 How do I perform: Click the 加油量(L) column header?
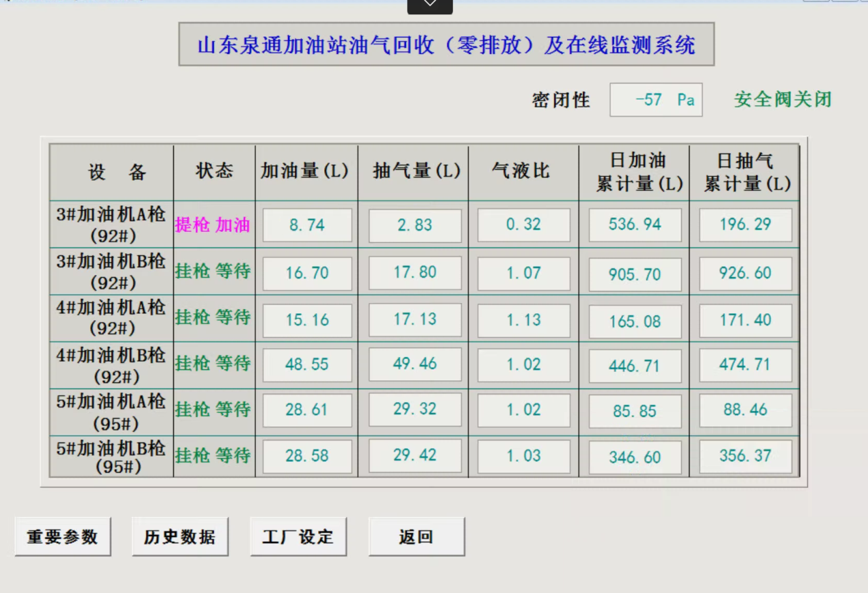coord(306,171)
